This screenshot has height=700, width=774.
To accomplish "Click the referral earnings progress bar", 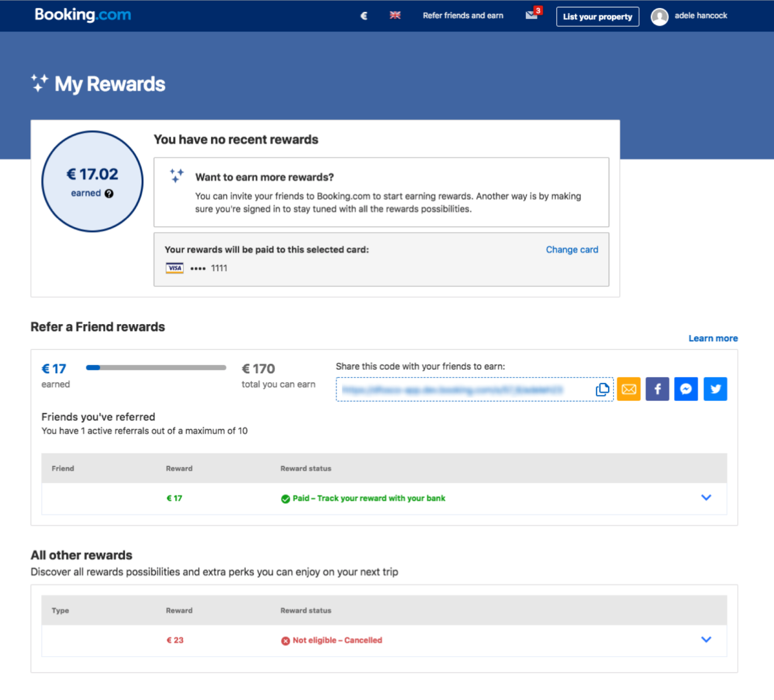I will [155, 368].
